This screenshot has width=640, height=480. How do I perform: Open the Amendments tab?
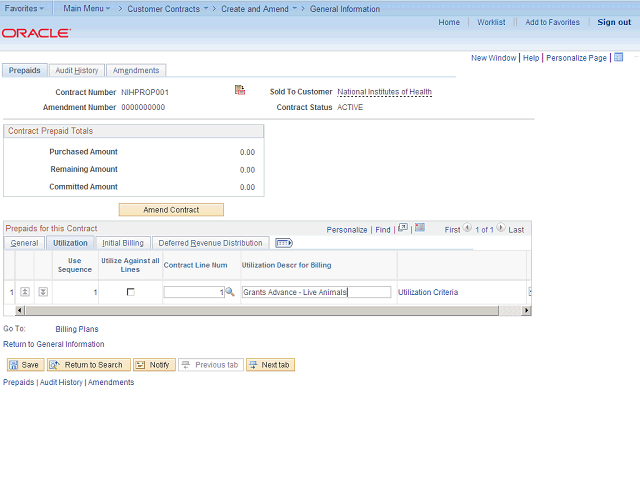click(x=136, y=70)
